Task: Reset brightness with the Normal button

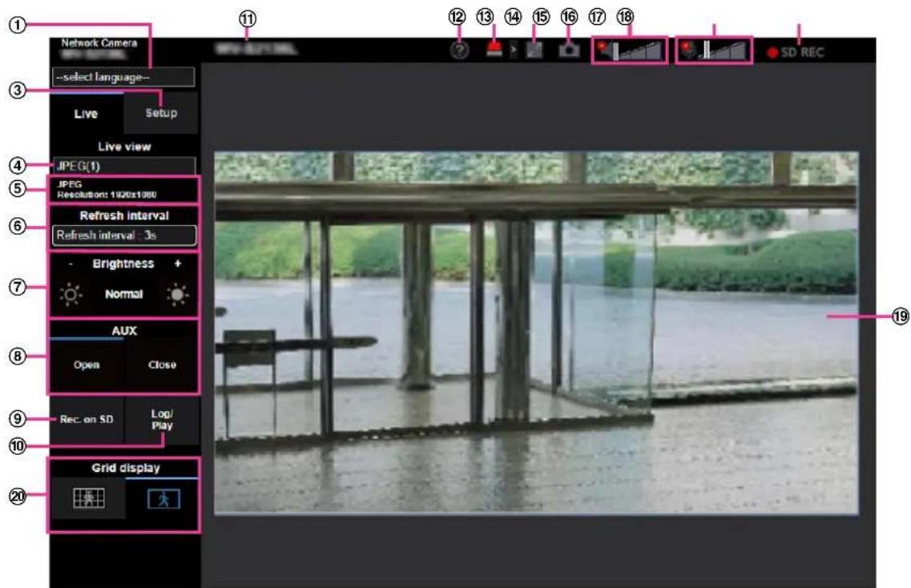Action: 123,294
